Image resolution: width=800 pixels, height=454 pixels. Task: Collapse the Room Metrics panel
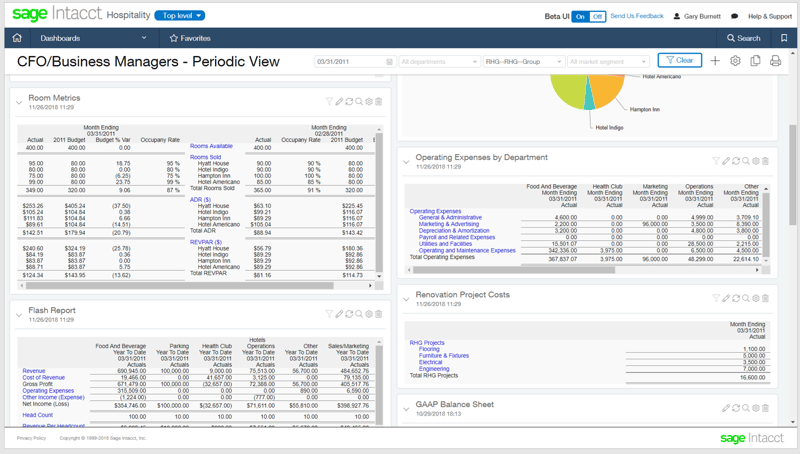coord(19,102)
